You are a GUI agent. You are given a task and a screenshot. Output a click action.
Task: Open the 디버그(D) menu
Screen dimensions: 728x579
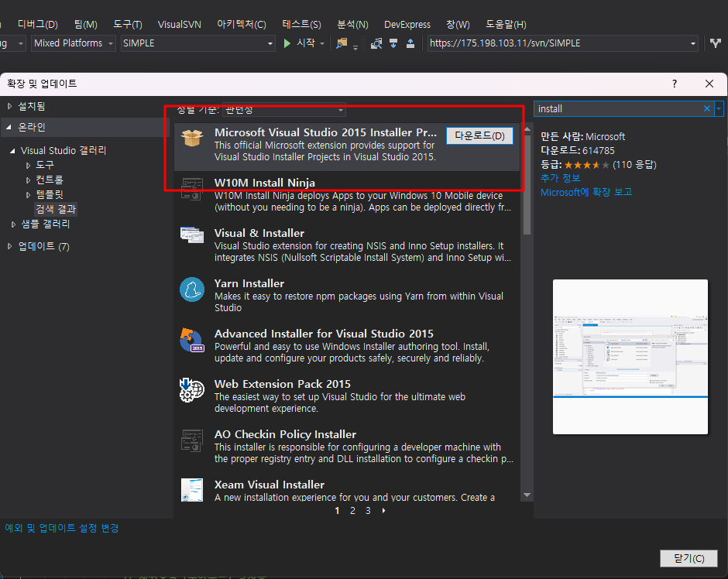(38, 24)
